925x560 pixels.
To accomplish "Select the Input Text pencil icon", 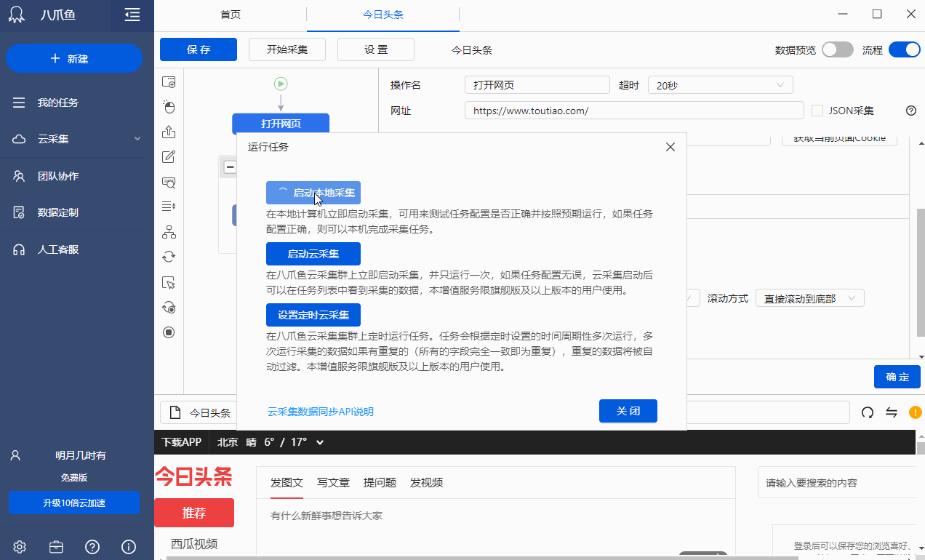I will point(169,156).
